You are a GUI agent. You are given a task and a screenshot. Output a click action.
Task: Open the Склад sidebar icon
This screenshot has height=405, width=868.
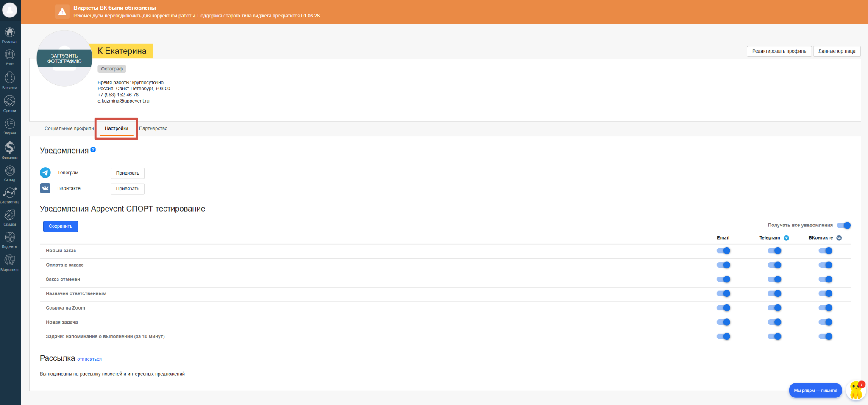pos(10,173)
